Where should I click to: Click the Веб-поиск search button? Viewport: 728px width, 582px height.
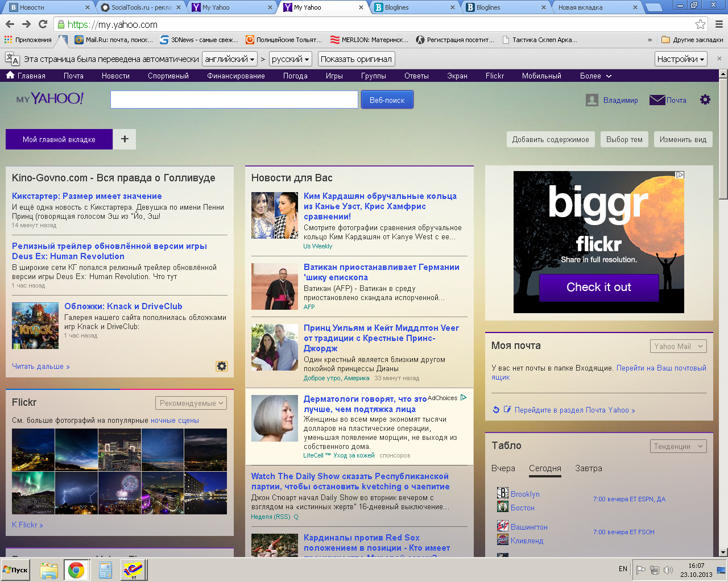click(x=387, y=100)
